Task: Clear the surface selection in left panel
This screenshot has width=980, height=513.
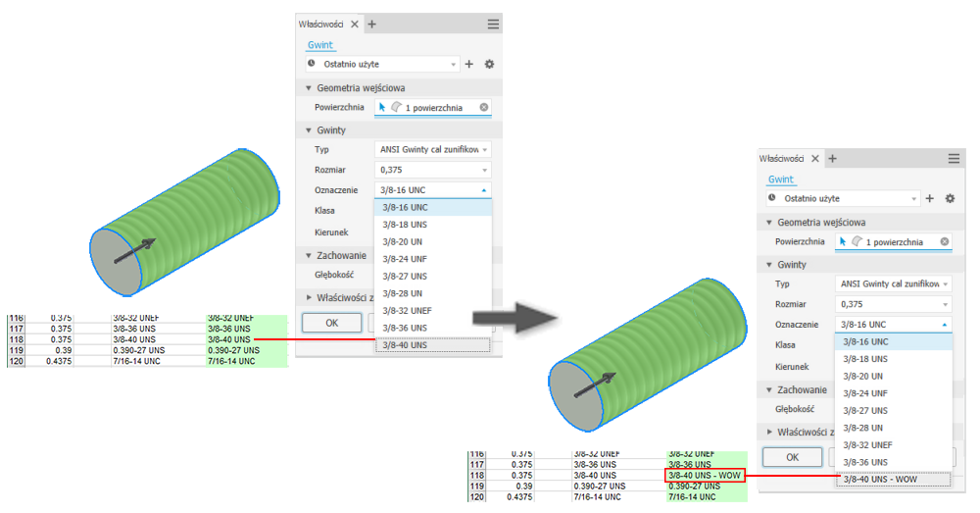Action: pos(484,107)
